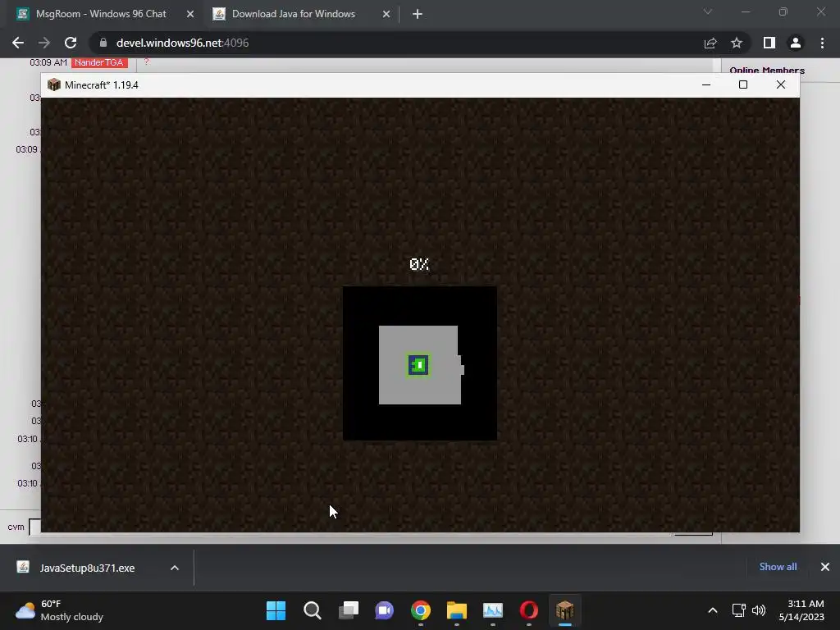This screenshot has width=840, height=630.
Task: Click the 0% loading progress text
Action: pos(419,264)
